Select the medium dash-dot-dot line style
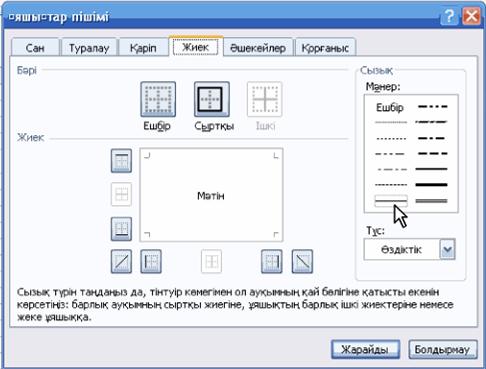 point(432,107)
